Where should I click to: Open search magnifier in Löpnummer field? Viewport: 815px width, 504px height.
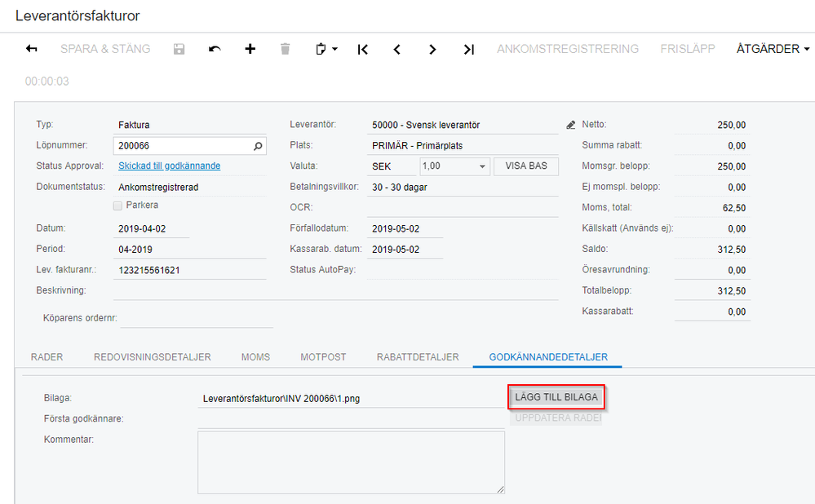[258, 146]
